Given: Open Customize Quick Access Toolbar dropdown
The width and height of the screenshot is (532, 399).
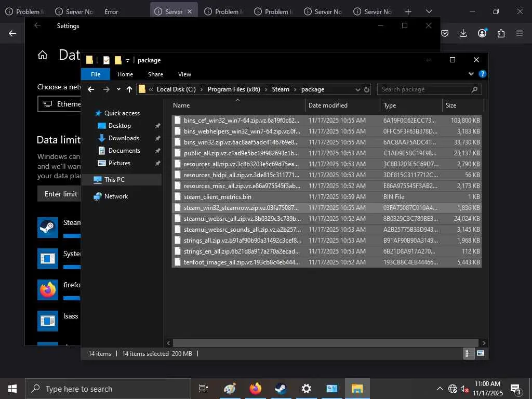Looking at the screenshot, I should pyautogui.click(x=128, y=60).
